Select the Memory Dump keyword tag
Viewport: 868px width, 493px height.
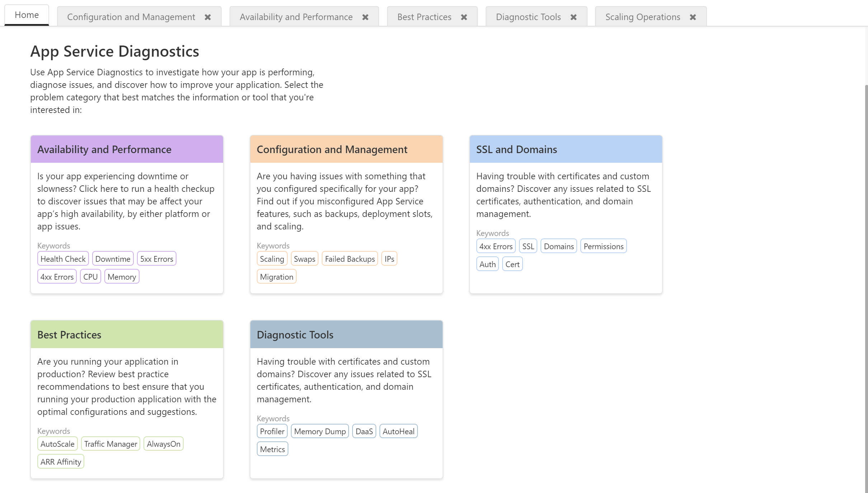coord(320,431)
